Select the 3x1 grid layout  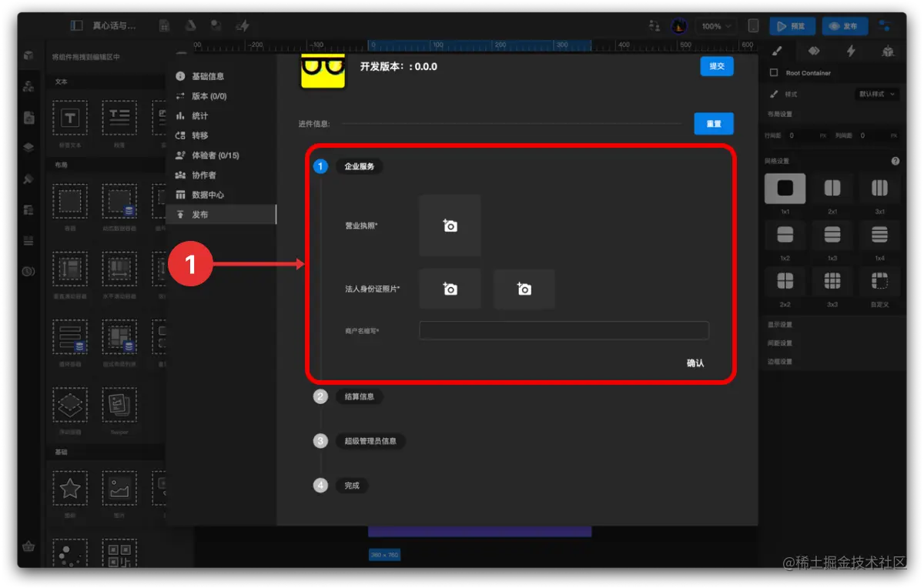879,189
